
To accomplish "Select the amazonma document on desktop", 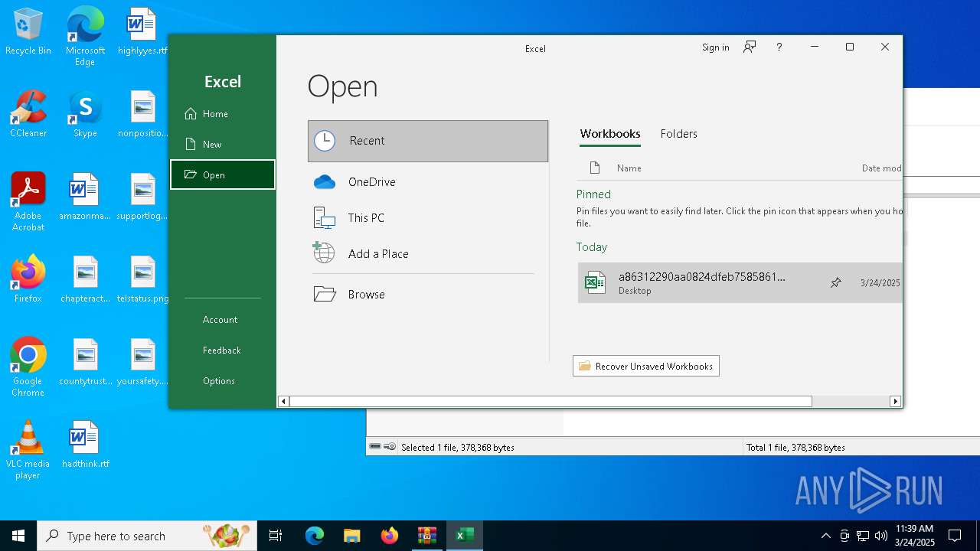I will (85, 197).
